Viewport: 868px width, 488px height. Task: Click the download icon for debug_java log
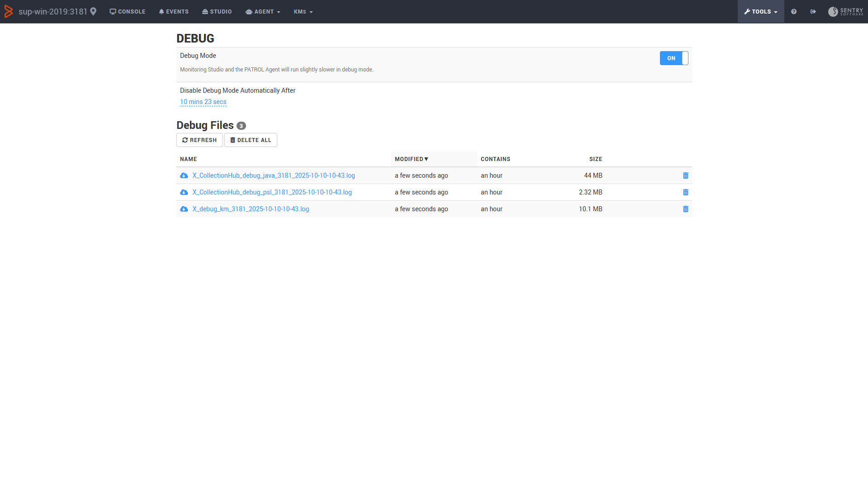click(184, 175)
